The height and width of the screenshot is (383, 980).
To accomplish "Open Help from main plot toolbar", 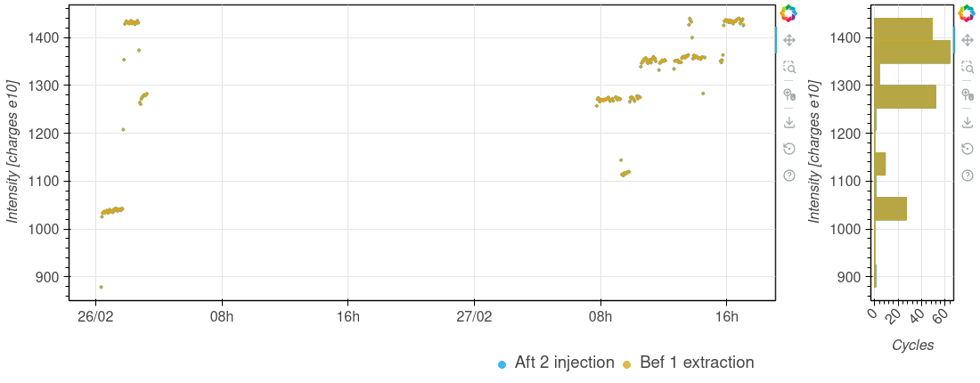I will [788, 175].
